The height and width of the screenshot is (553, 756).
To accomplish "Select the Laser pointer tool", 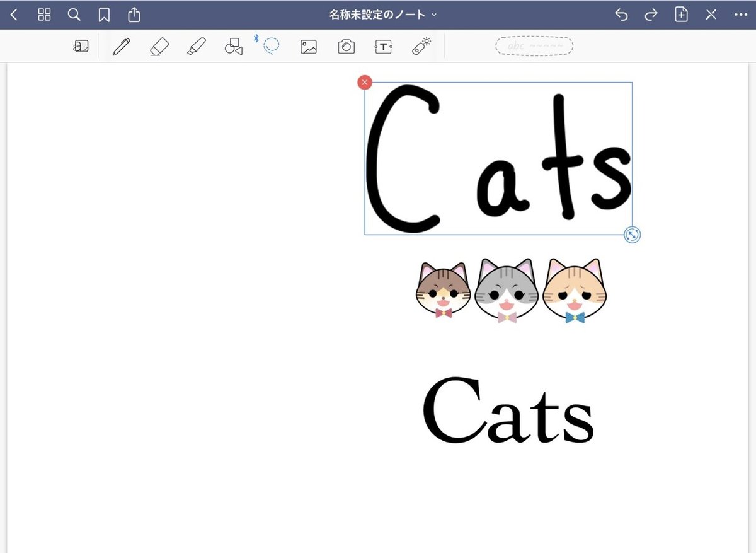I will click(421, 46).
